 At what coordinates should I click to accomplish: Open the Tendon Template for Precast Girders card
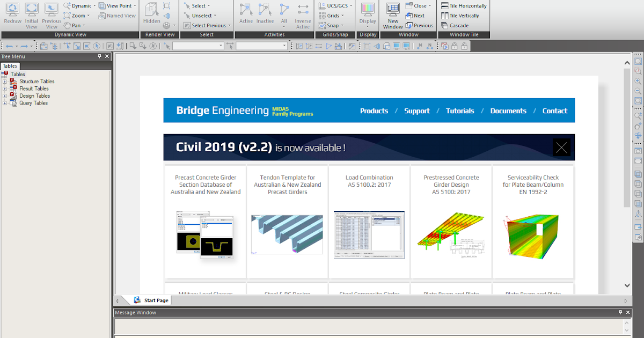[287, 221]
